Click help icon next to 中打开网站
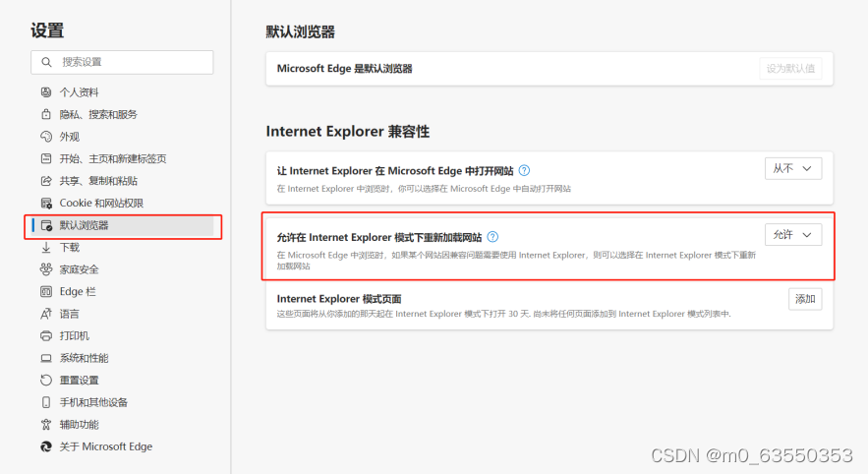 (x=524, y=170)
